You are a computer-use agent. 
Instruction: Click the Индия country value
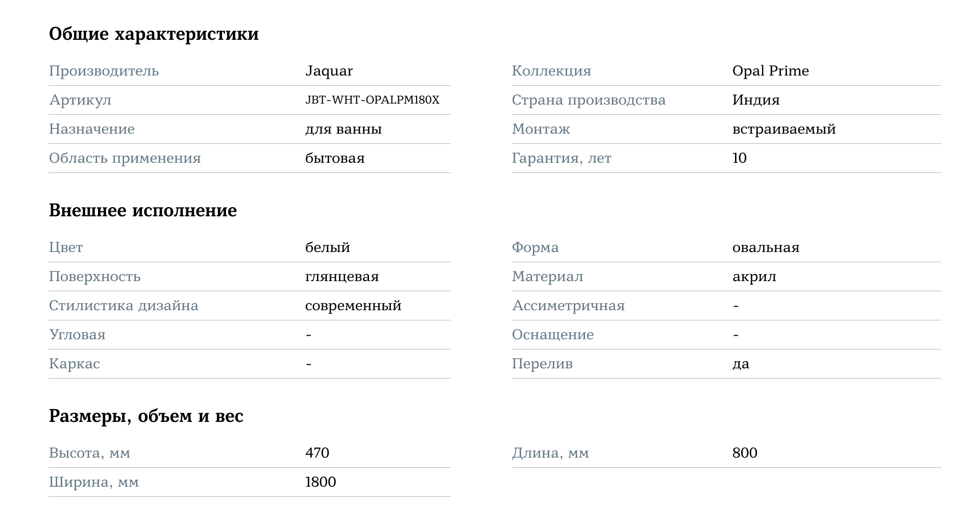coord(755,100)
